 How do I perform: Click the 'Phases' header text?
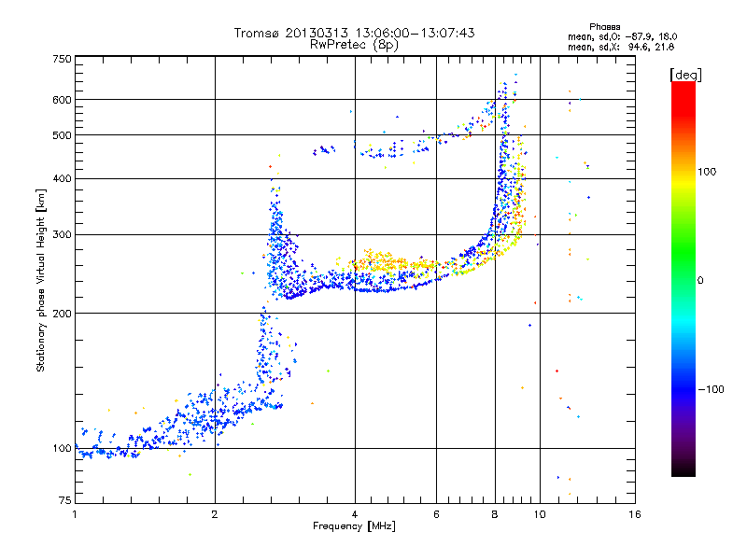pos(604,27)
